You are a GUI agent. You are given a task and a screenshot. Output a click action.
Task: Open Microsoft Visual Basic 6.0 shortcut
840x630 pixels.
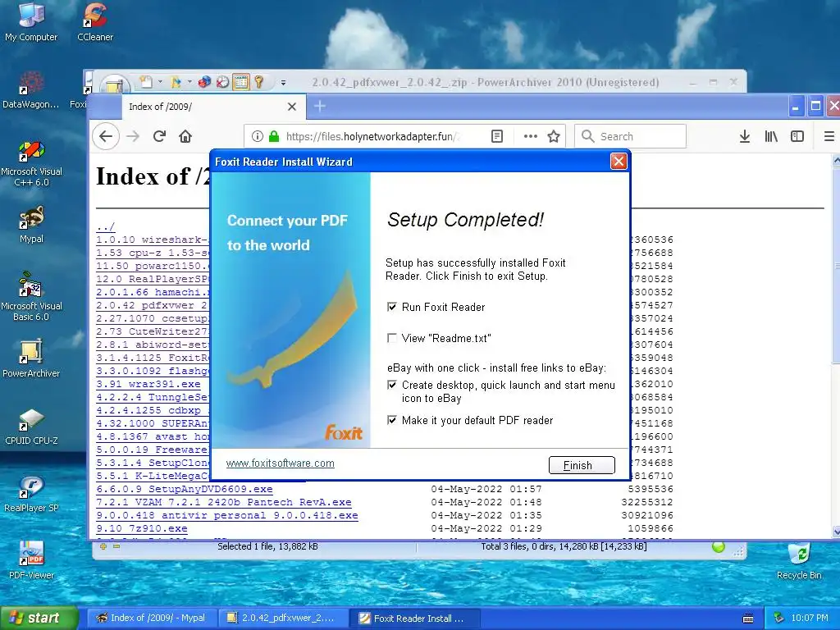pos(31,297)
